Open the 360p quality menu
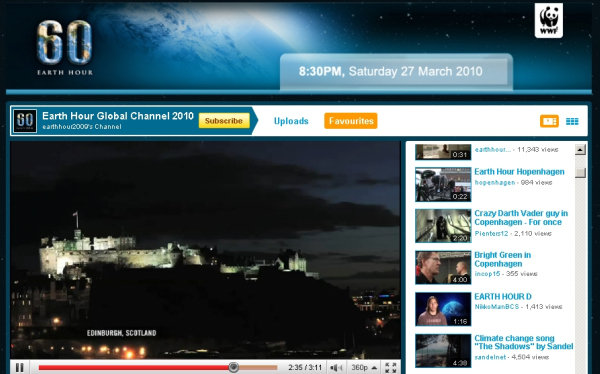The image size is (600, 374). pos(364,367)
